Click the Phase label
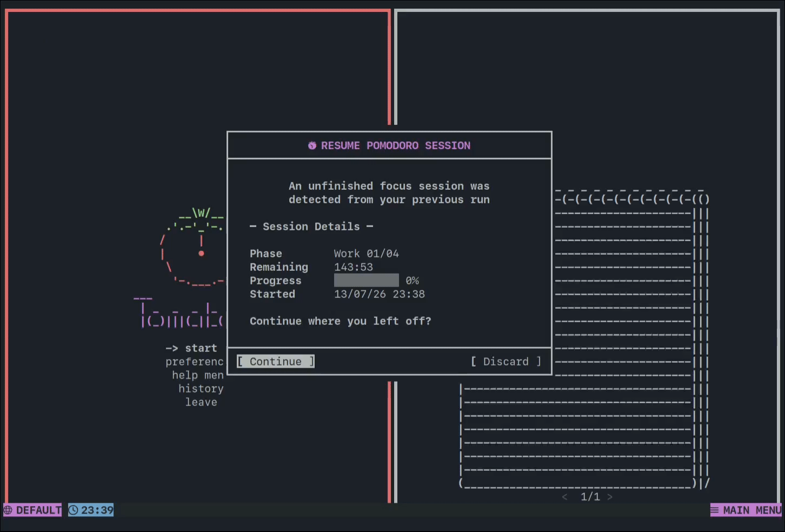Viewport: 785px width, 532px height. pos(266,254)
